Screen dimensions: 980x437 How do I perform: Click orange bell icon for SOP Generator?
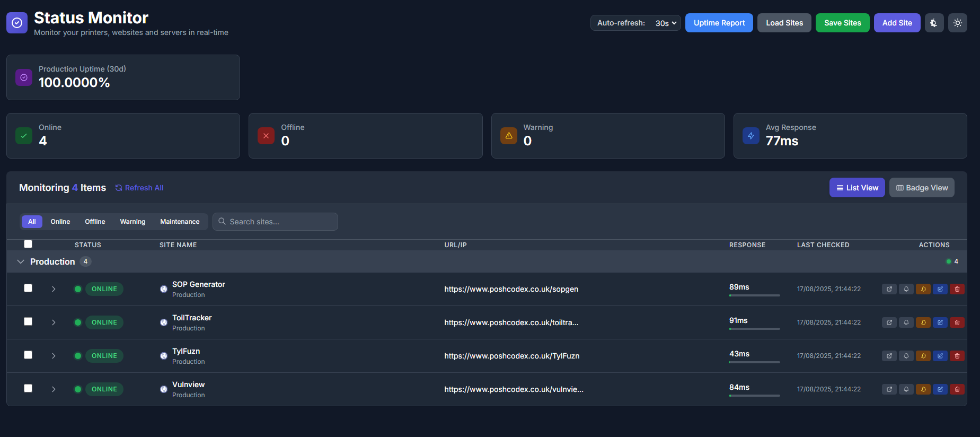click(923, 289)
